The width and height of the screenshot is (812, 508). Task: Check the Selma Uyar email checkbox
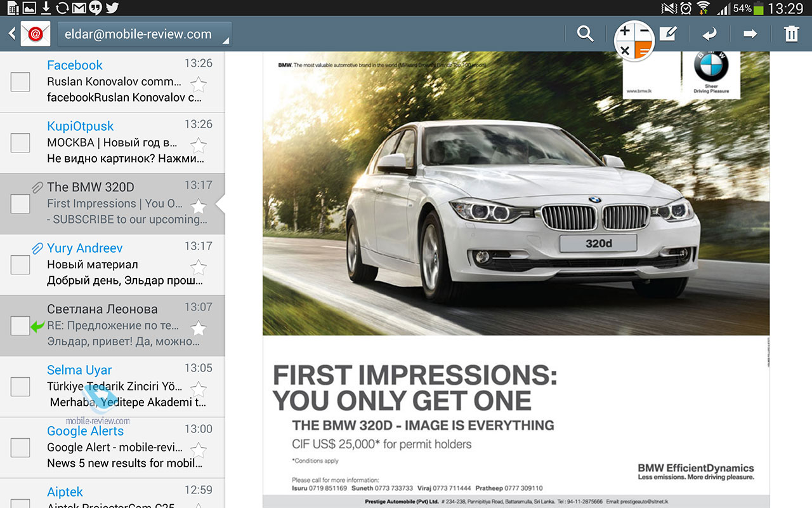[x=20, y=387]
